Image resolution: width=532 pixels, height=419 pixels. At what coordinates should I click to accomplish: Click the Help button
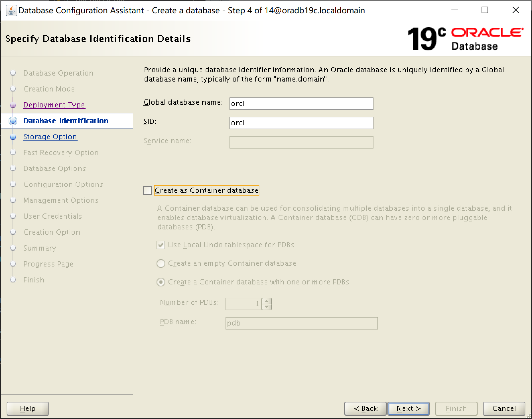pyautogui.click(x=28, y=409)
